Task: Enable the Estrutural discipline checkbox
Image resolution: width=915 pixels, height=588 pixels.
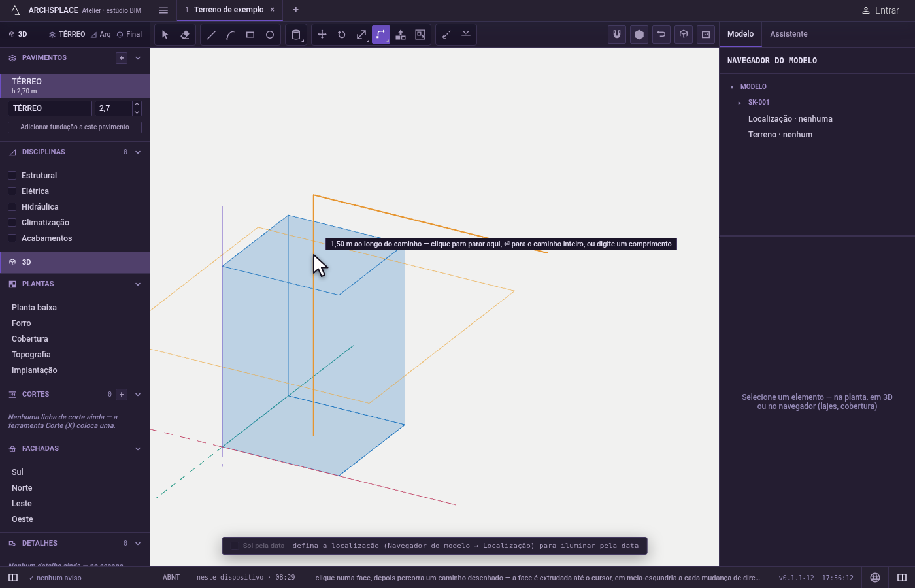Action: 12,176
